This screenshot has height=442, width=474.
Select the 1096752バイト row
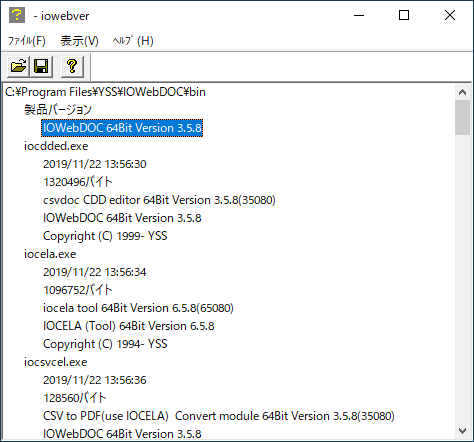tap(78, 290)
